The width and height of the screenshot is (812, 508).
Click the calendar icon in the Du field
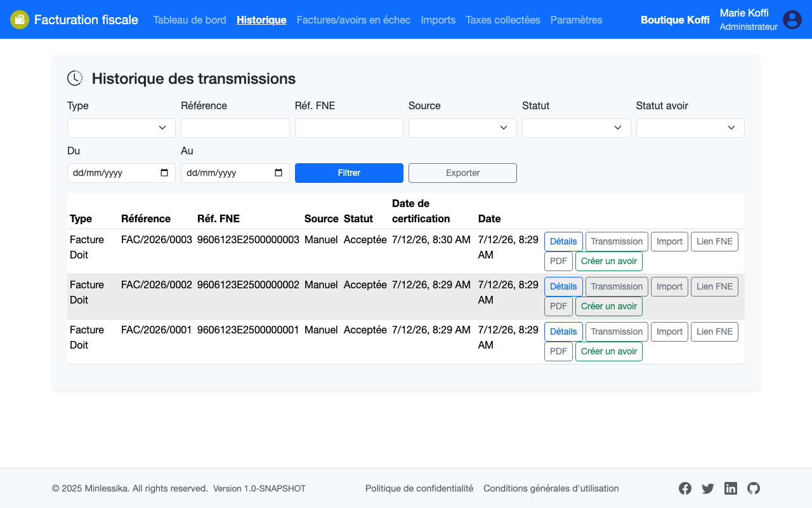coord(164,173)
